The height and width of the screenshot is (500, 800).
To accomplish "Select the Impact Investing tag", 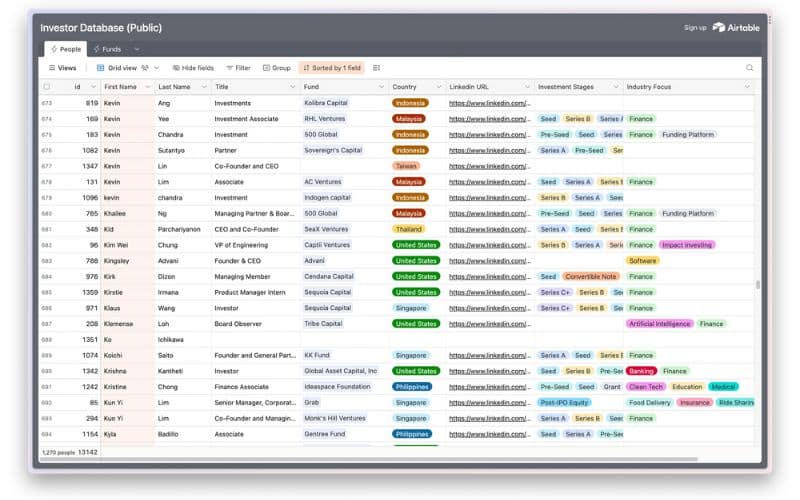I will pos(687,245).
